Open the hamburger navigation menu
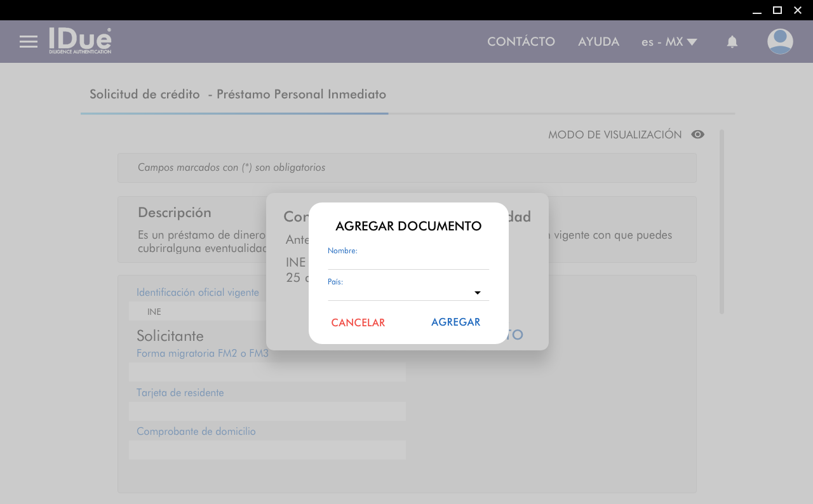The width and height of the screenshot is (813, 504). click(x=29, y=42)
